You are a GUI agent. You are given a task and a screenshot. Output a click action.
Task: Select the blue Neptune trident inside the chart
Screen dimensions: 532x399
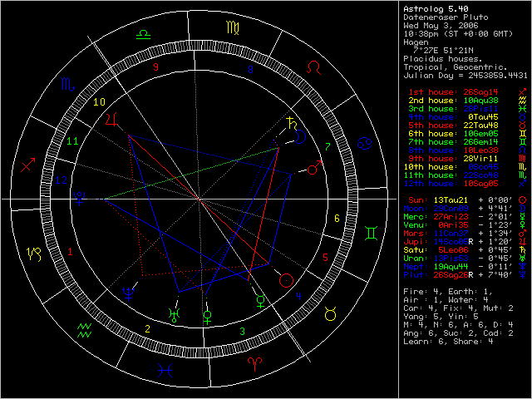129,293
